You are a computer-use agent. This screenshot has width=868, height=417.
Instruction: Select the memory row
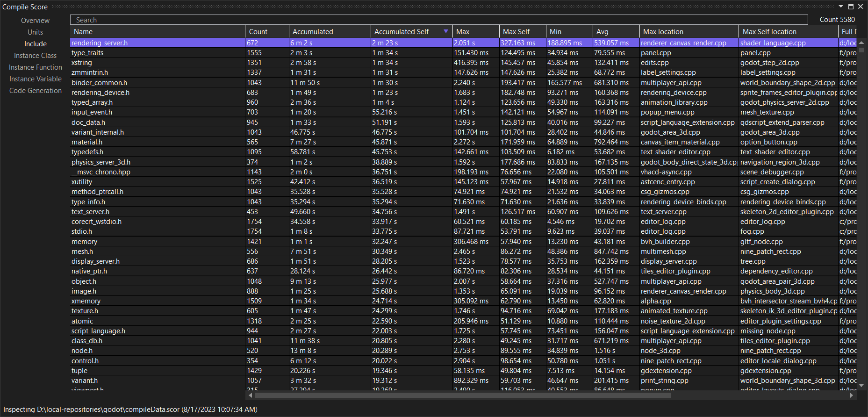(x=464, y=242)
